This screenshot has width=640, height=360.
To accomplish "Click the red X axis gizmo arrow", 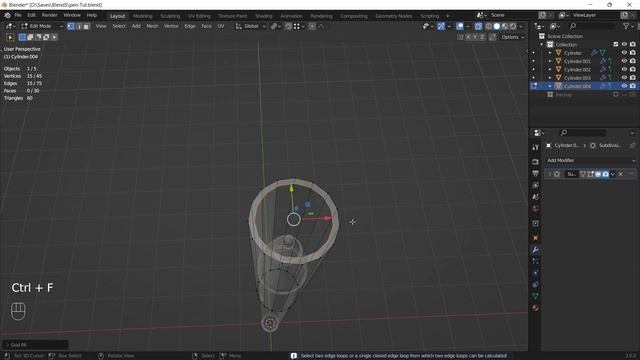I will pyautogui.click(x=327, y=218).
